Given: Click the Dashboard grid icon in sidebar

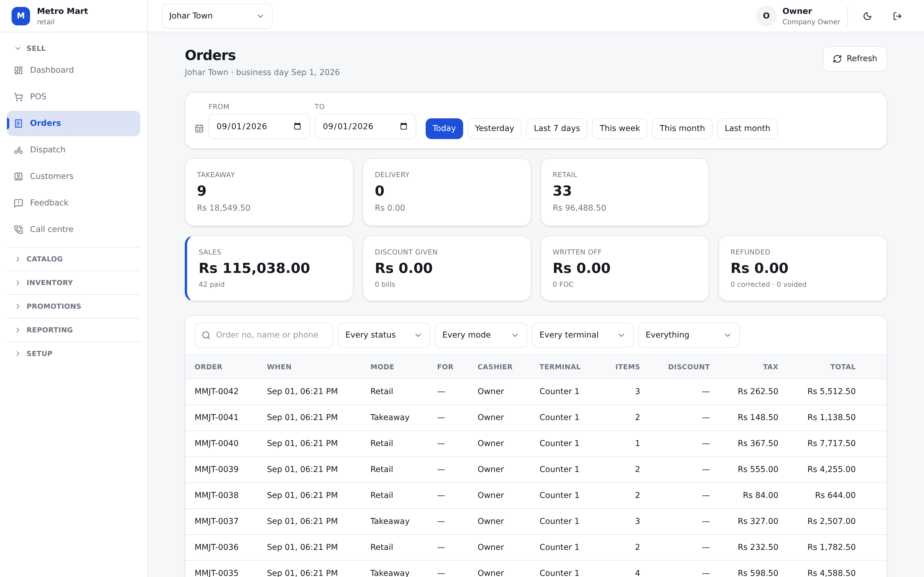Looking at the screenshot, I should tap(18, 70).
